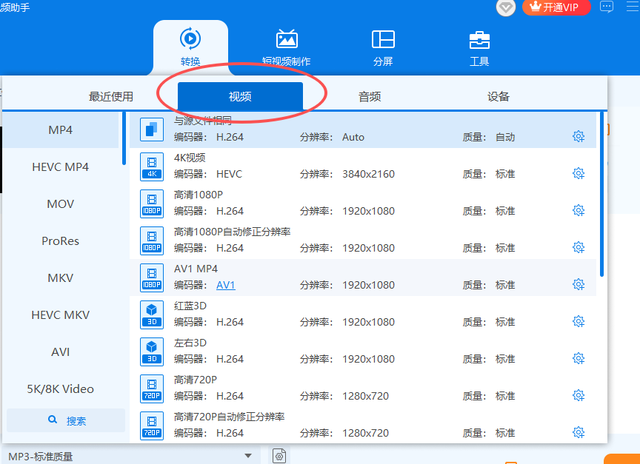
Task: Click the 4K视频 preset title
Action: tap(189, 158)
